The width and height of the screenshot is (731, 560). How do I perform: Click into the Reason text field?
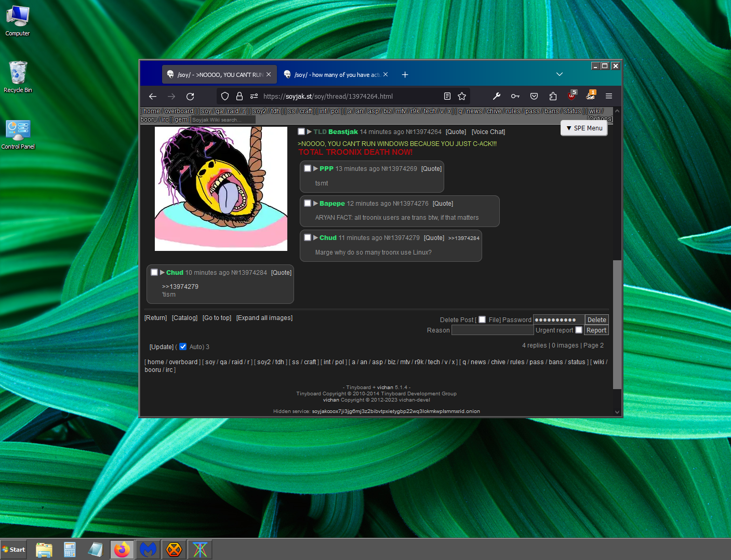(492, 330)
